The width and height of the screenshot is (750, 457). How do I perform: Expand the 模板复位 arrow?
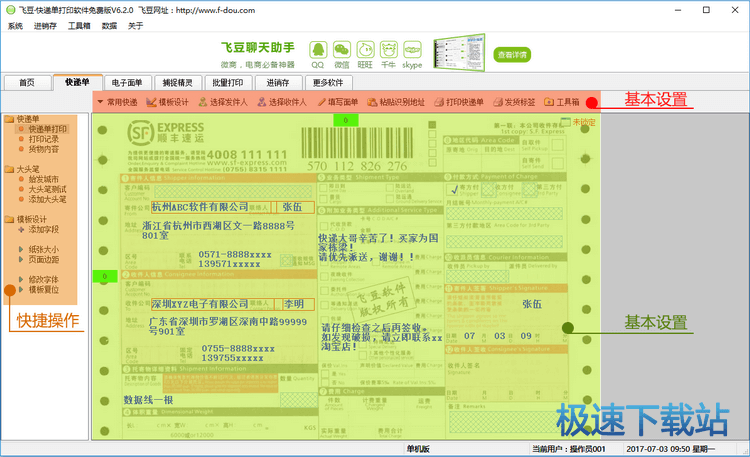click(x=21, y=290)
